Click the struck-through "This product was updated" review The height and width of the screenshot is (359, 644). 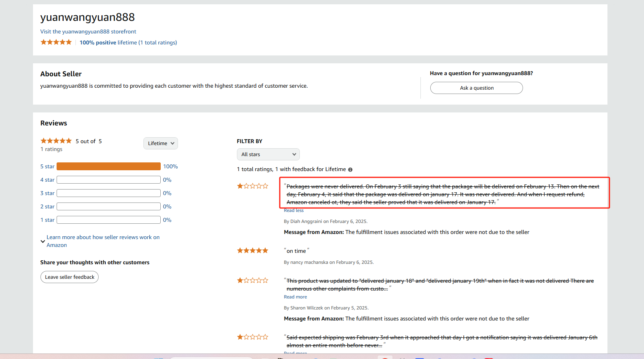[x=440, y=285]
